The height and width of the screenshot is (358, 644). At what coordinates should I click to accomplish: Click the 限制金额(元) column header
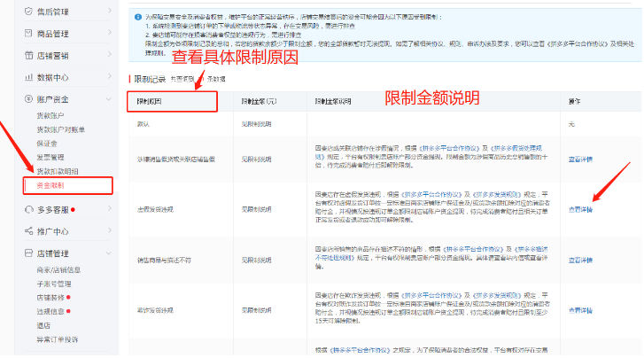[x=259, y=101]
